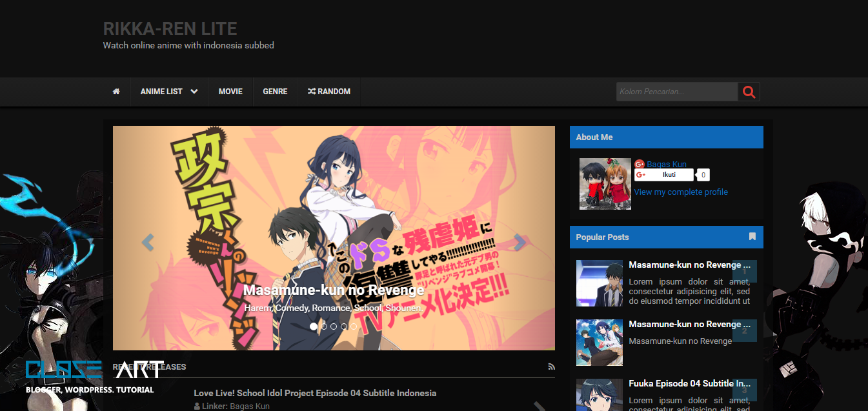This screenshot has width=868, height=411.
Task: Select the second slider dot
Action: (324, 326)
